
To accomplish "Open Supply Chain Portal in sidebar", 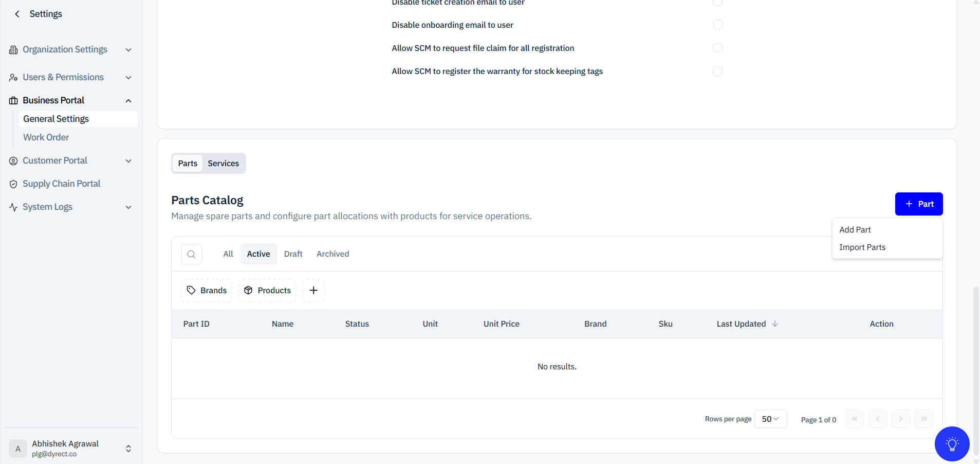I will [61, 184].
